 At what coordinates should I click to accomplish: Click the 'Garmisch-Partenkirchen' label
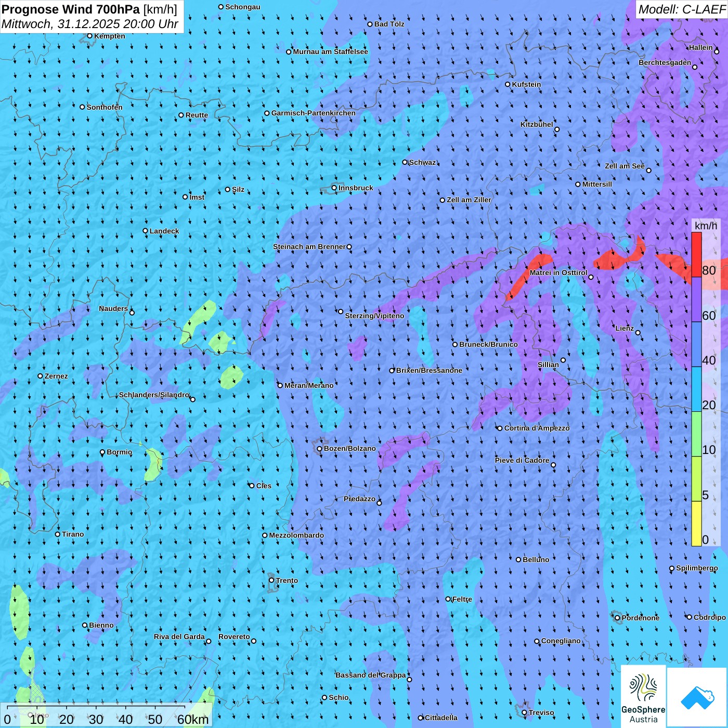[x=314, y=113]
